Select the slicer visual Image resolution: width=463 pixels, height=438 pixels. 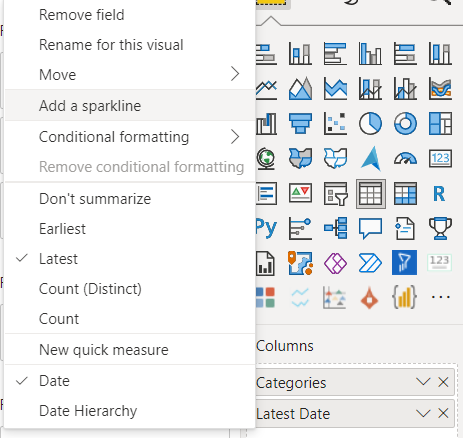pos(335,193)
